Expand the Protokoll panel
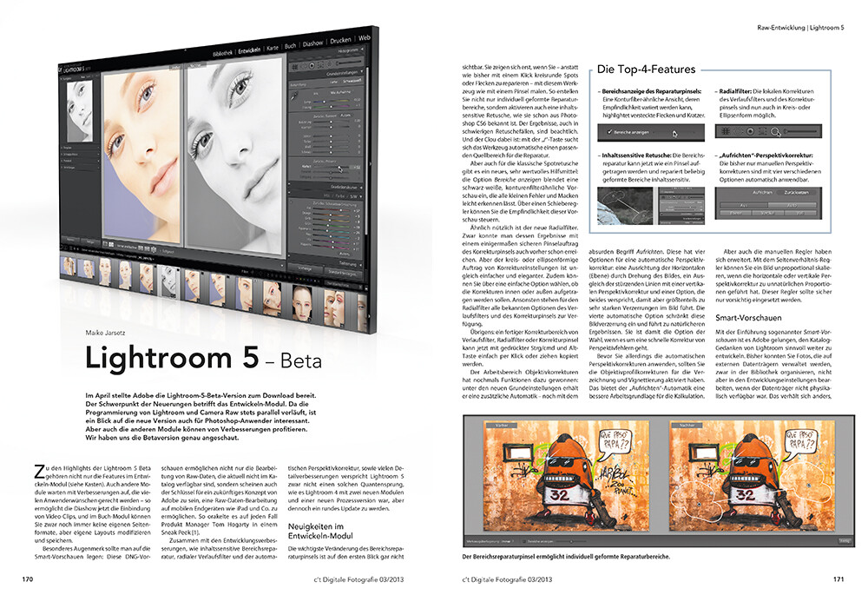 click(x=81, y=161)
